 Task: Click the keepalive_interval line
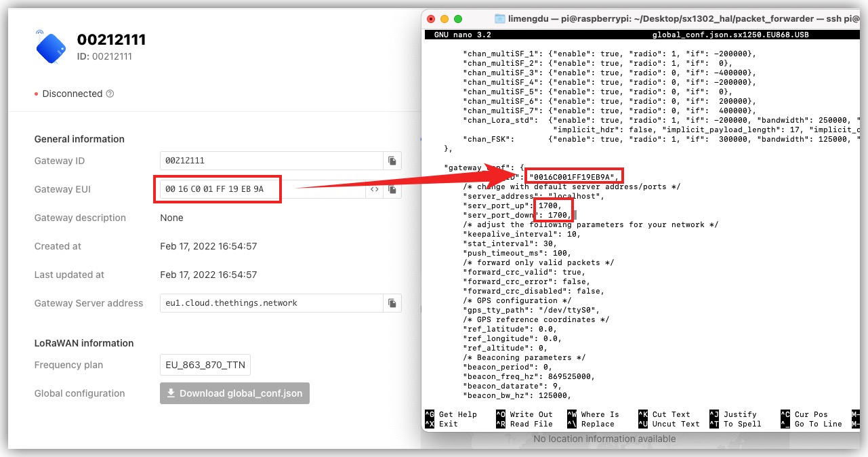click(522, 234)
